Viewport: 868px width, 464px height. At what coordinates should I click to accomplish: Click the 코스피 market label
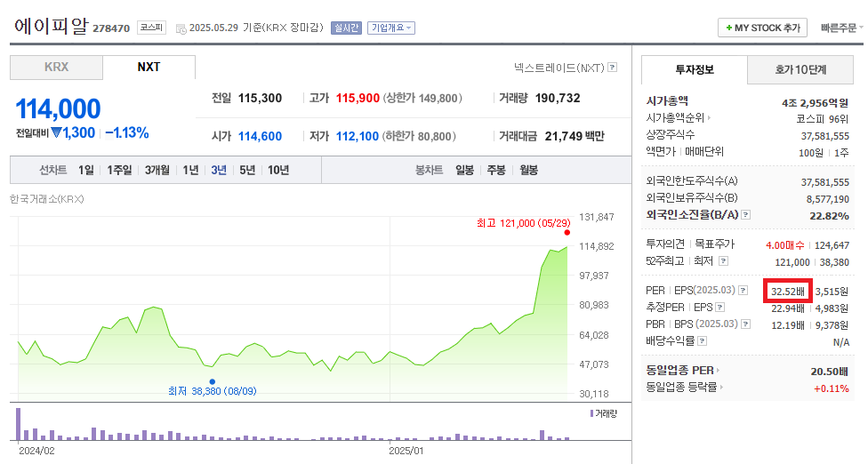[x=151, y=27]
